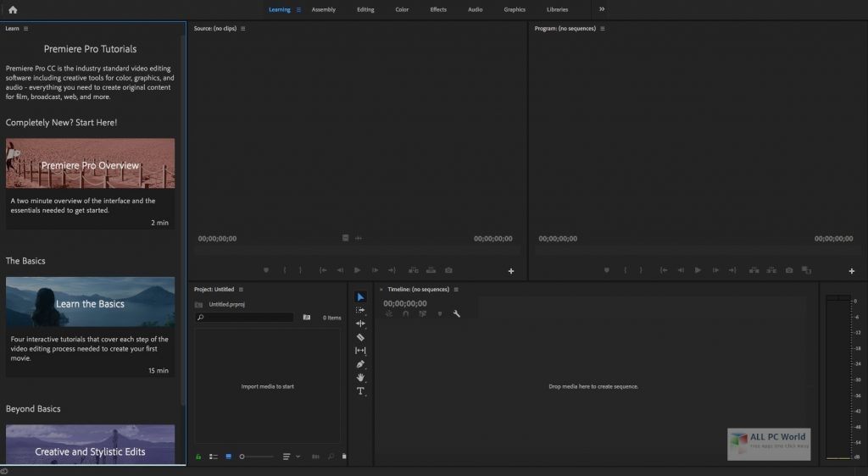Toggle Linked Selection in Timeline
This screenshot has height=476, width=868.
[x=423, y=313]
